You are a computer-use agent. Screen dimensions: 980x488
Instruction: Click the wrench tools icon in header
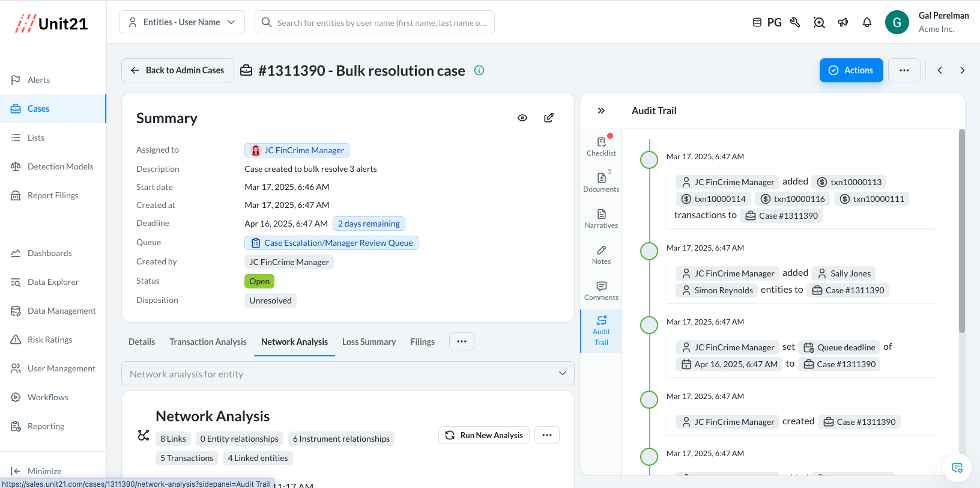point(795,22)
